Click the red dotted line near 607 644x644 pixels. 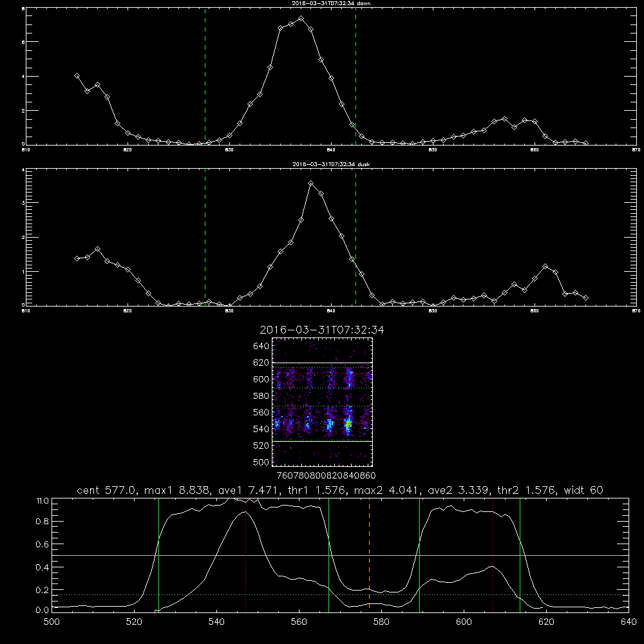click(x=493, y=554)
